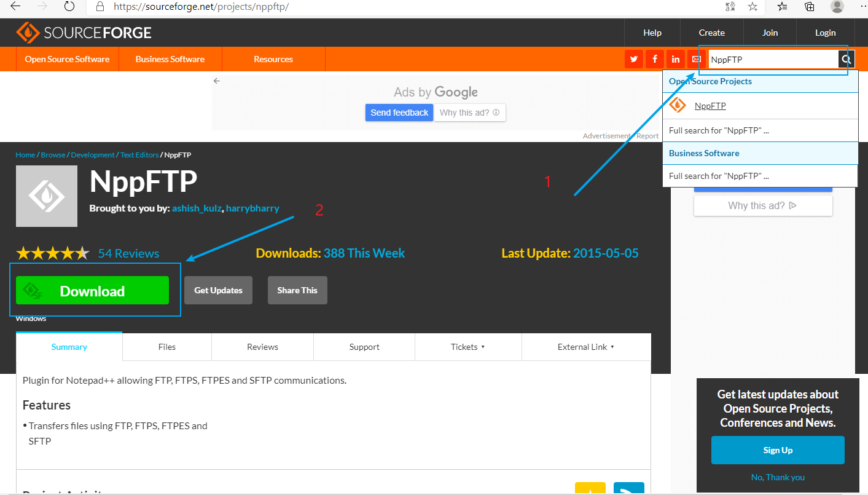This screenshot has width=868, height=495.
Task: Click the 2015-05-05 last update date
Action: (606, 253)
